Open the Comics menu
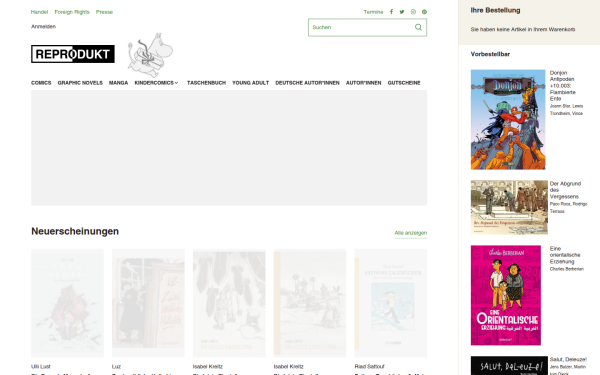 (x=41, y=83)
